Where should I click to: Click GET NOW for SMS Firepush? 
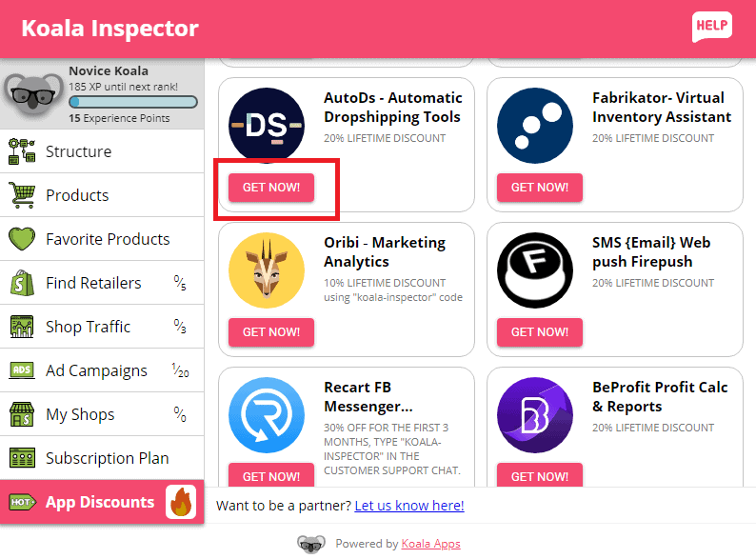540,331
